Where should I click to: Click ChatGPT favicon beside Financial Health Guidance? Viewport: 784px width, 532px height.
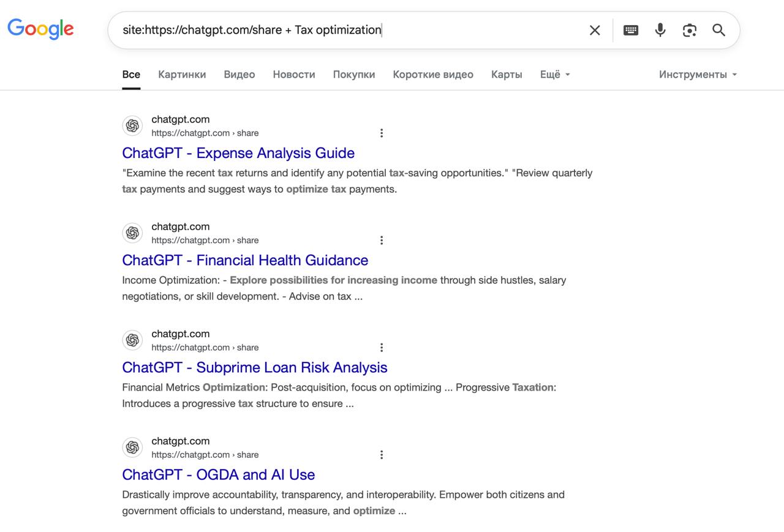[x=132, y=233]
